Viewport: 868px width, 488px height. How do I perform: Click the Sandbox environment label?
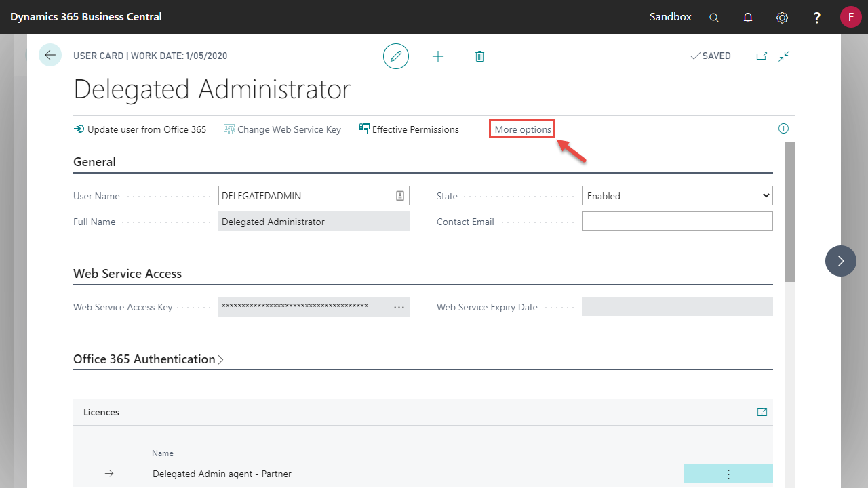[x=671, y=17]
